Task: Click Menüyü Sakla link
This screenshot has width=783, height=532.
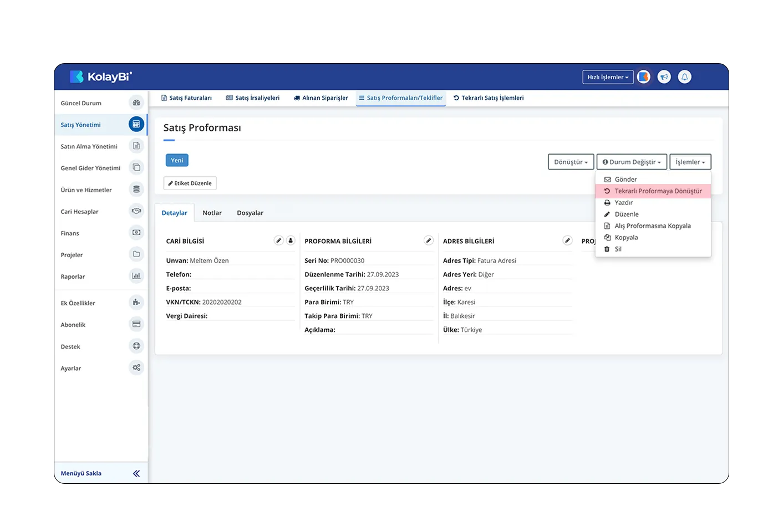Action: click(x=81, y=473)
